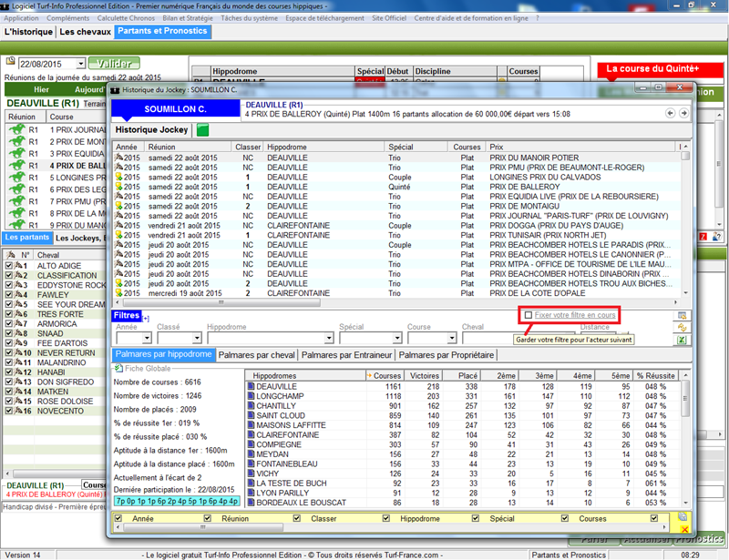The image size is (729, 560).
Task: Switch to the Les chevaux tab
Action: click(x=85, y=32)
